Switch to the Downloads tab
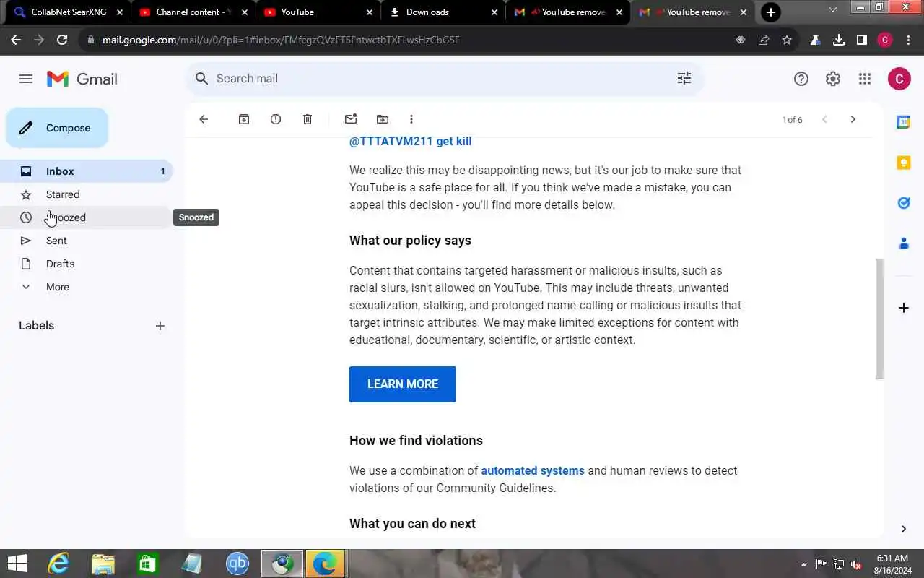This screenshot has height=578, width=924. [443, 12]
